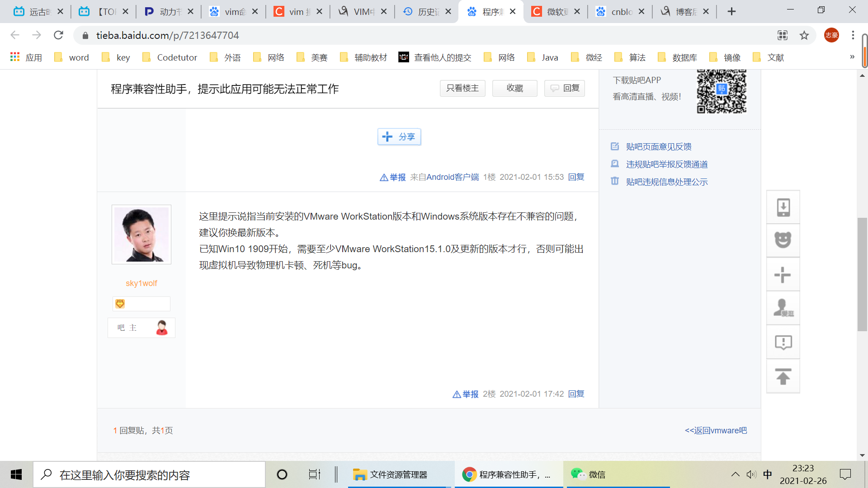
Task: Click the 只看楼主 filter button
Action: click(462, 88)
